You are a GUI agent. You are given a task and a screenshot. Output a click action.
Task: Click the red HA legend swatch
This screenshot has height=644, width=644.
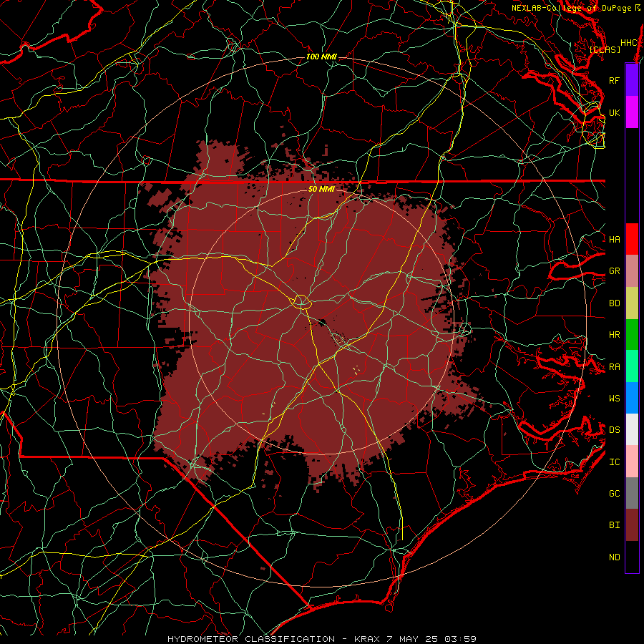coord(632,239)
